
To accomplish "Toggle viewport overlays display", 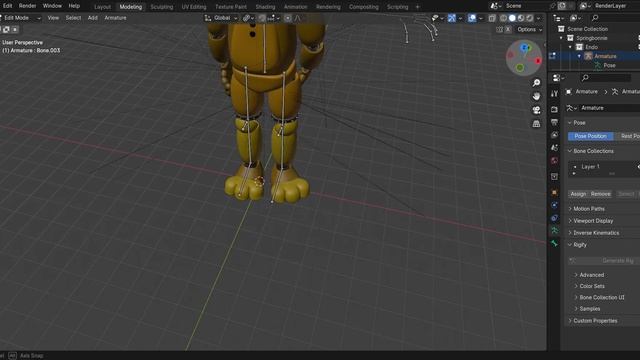I will pos(472,18).
